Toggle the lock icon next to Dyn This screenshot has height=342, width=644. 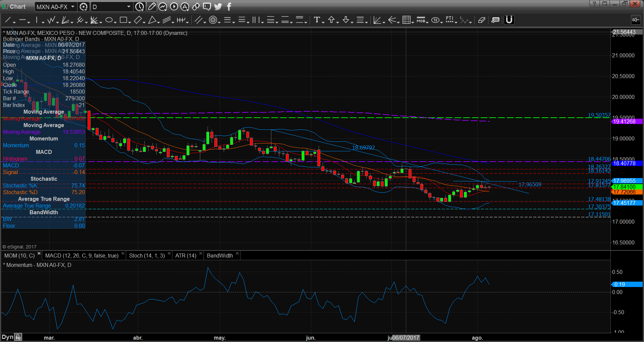18,337
